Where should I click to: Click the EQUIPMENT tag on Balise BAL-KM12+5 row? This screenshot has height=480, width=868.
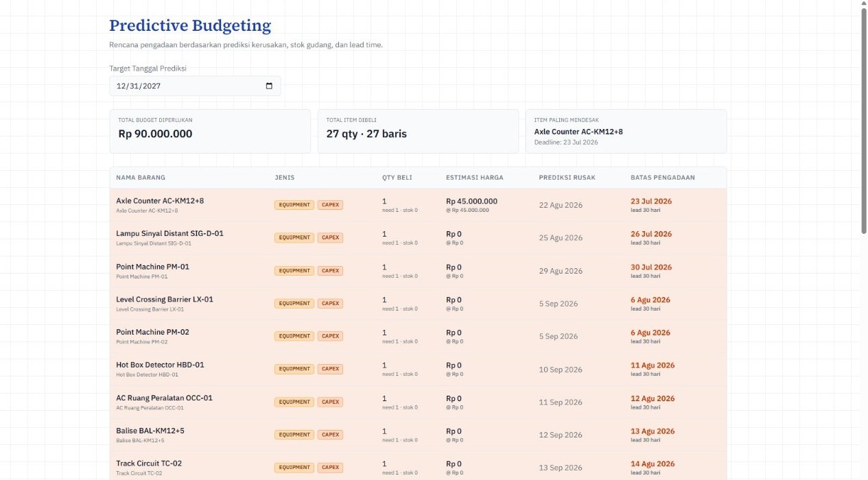pyautogui.click(x=294, y=435)
